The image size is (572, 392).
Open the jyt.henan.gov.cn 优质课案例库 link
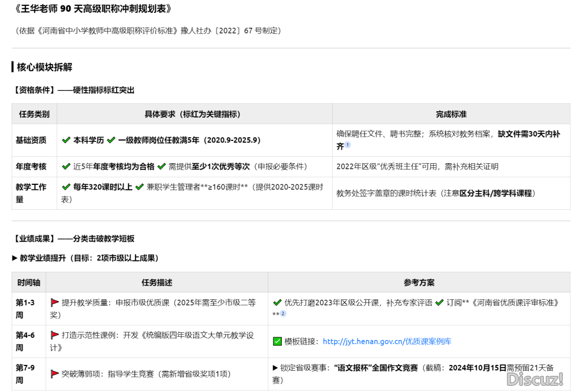(387, 342)
